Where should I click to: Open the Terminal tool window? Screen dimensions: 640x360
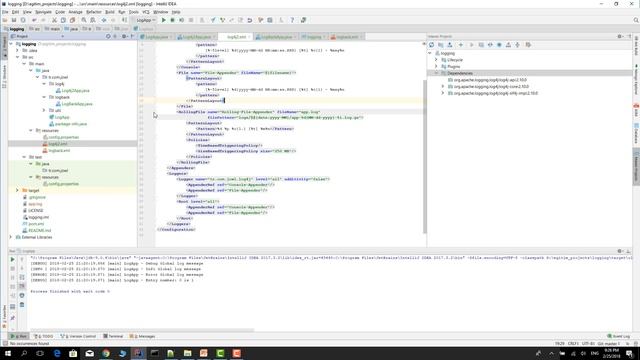tap(113, 336)
